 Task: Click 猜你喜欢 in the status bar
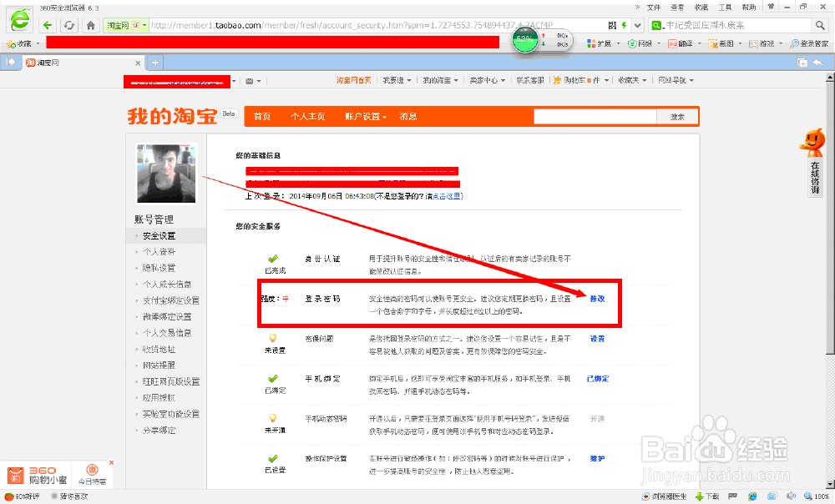70,496
